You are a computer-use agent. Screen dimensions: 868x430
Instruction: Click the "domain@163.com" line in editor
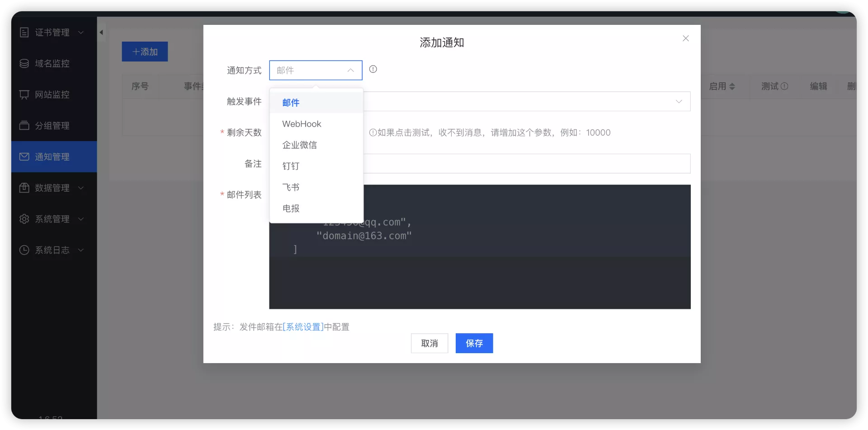[364, 236]
